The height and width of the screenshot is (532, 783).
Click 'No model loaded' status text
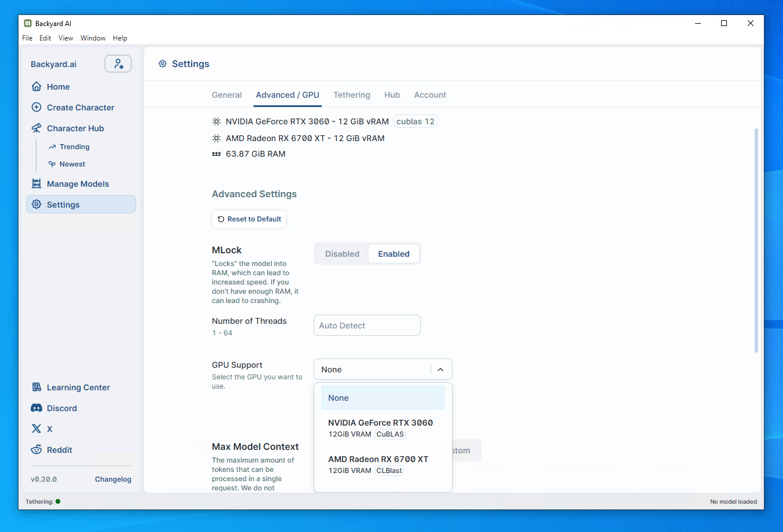[733, 502]
